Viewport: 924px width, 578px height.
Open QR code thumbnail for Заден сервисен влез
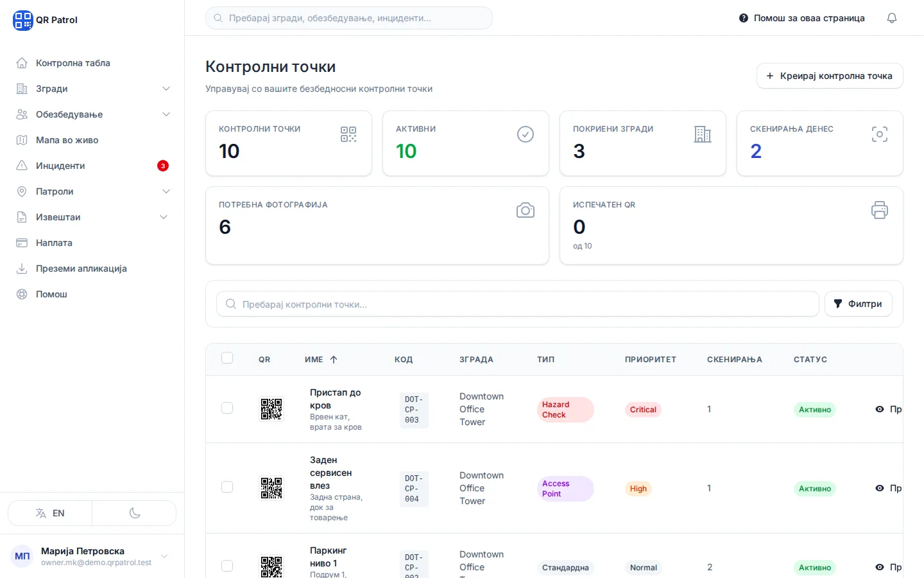coord(271,488)
